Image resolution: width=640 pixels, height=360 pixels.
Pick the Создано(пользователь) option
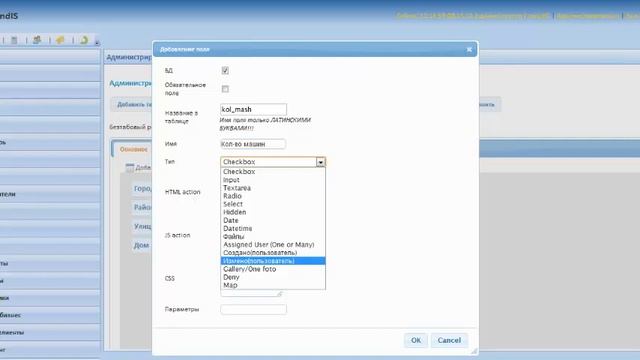[x=273, y=253]
